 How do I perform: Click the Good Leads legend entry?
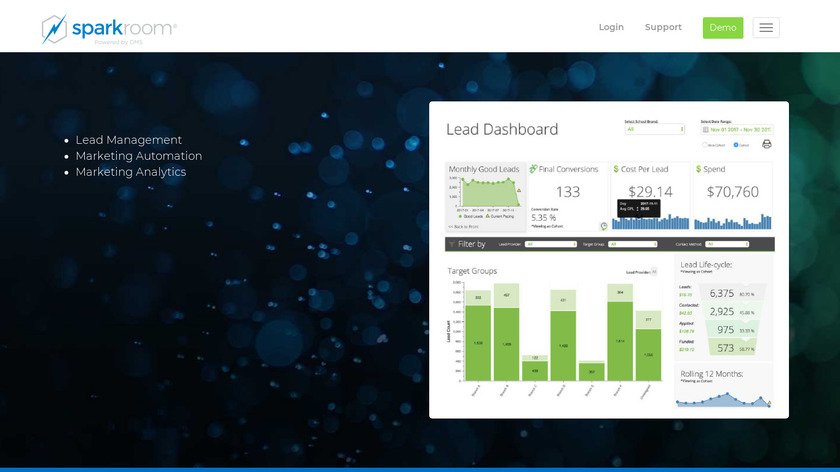(471, 216)
